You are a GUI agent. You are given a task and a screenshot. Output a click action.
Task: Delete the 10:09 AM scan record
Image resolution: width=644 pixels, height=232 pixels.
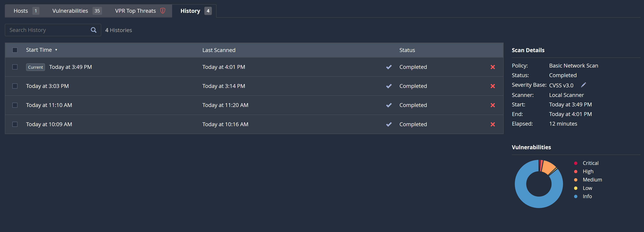tap(493, 124)
